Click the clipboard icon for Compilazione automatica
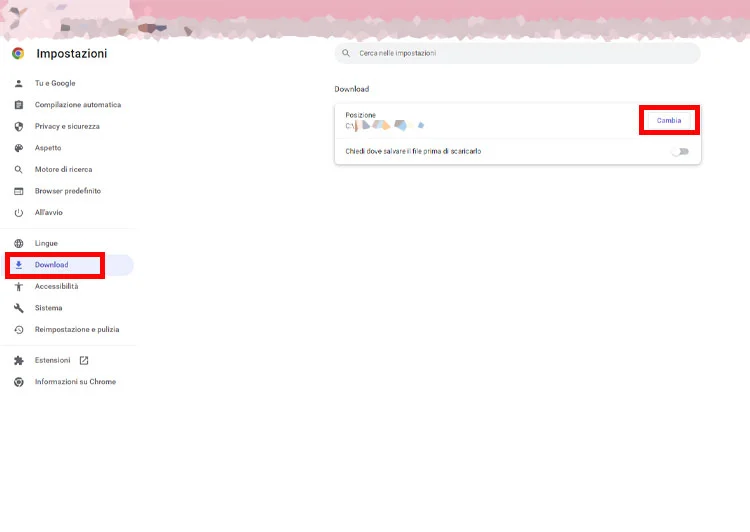Viewport: 750px width, 532px height. click(x=19, y=105)
